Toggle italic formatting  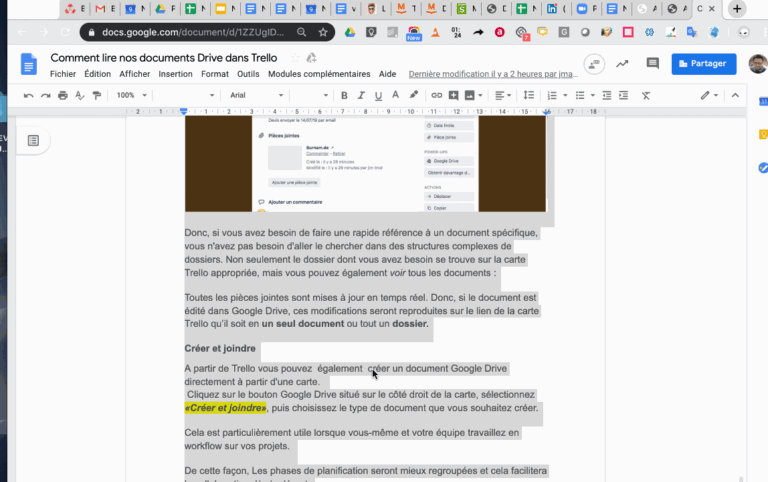(361, 96)
